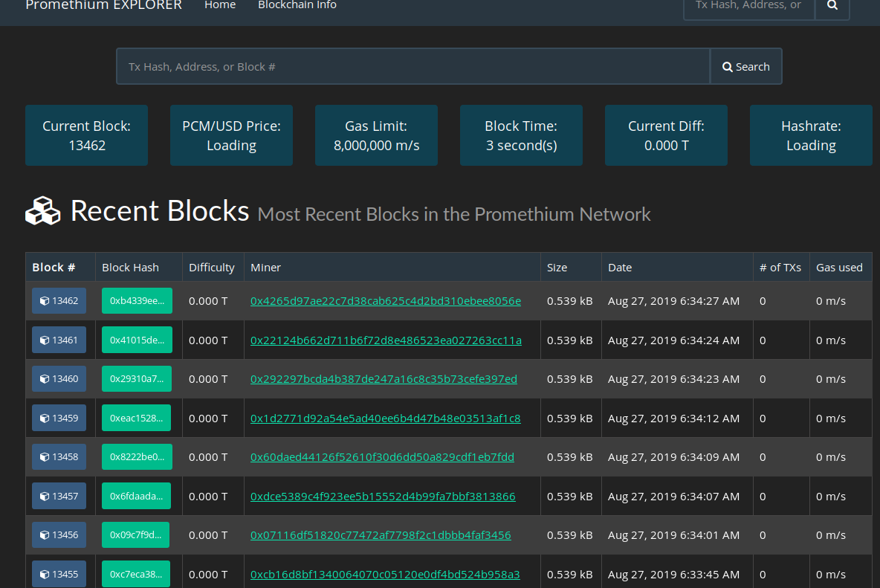The width and height of the screenshot is (880, 588).
Task: Open block 13459 button
Action: pyautogui.click(x=59, y=418)
